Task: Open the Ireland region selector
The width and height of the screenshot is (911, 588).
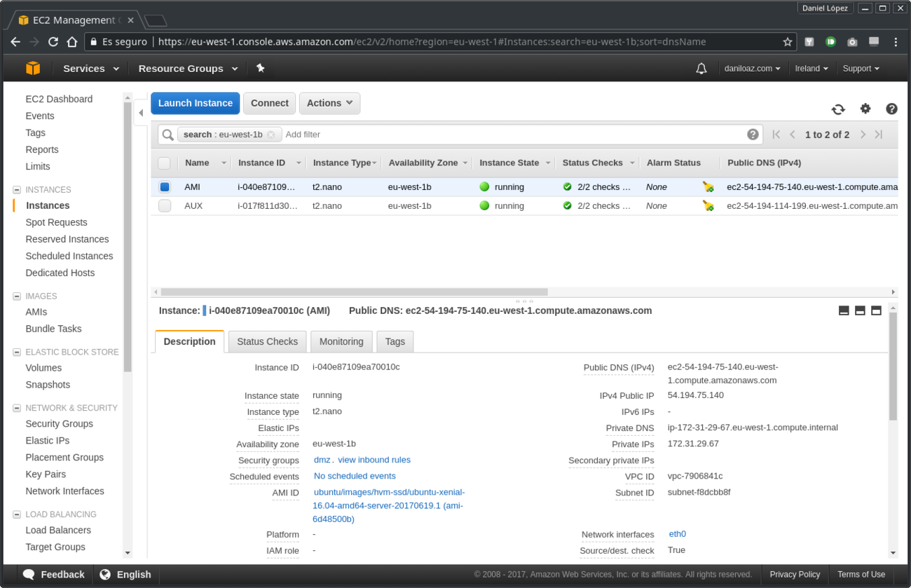Action: tap(811, 68)
